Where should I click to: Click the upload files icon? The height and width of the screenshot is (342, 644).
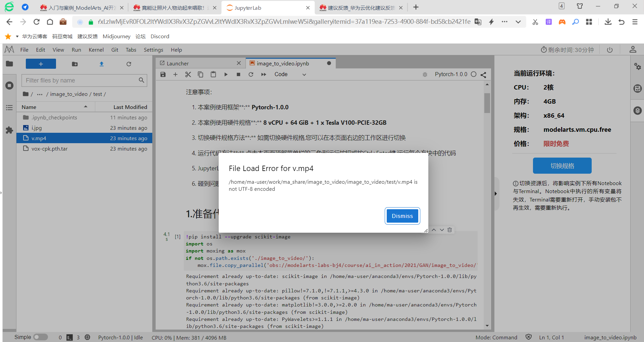pyautogui.click(x=102, y=64)
